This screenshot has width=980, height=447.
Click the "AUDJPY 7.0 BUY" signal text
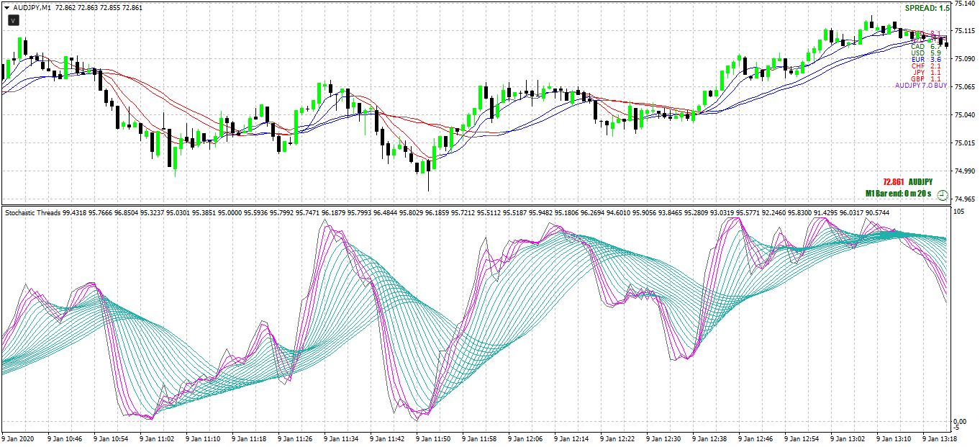pos(921,86)
